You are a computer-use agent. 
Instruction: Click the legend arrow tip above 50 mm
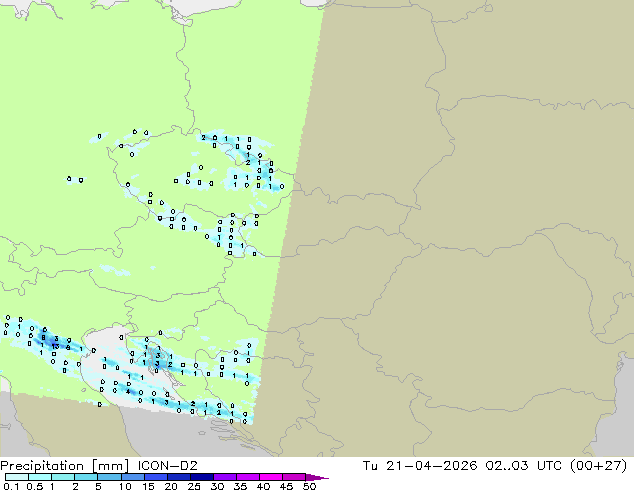point(317,477)
